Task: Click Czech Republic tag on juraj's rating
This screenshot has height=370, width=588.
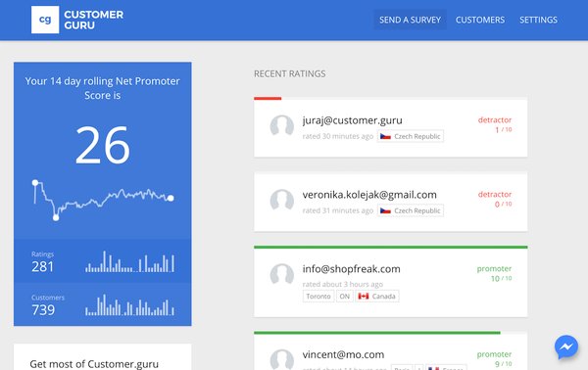Action: (411, 136)
